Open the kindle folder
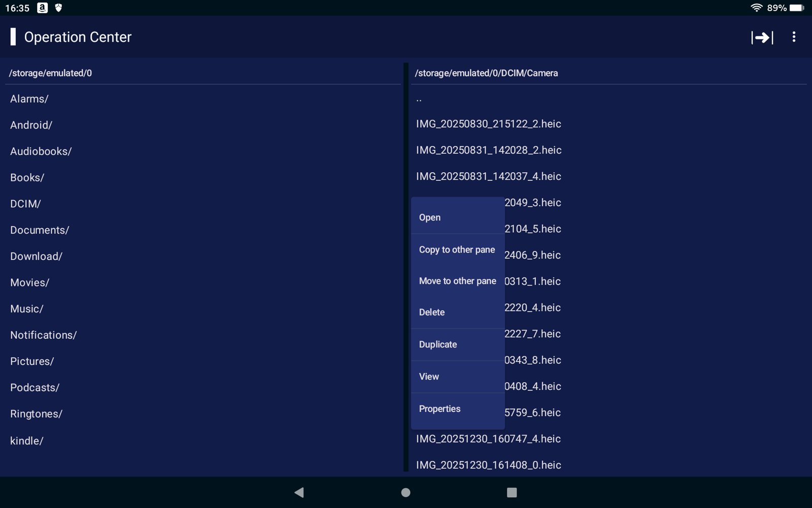Viewport: 812px width, 508px height. tap(27, 441)
